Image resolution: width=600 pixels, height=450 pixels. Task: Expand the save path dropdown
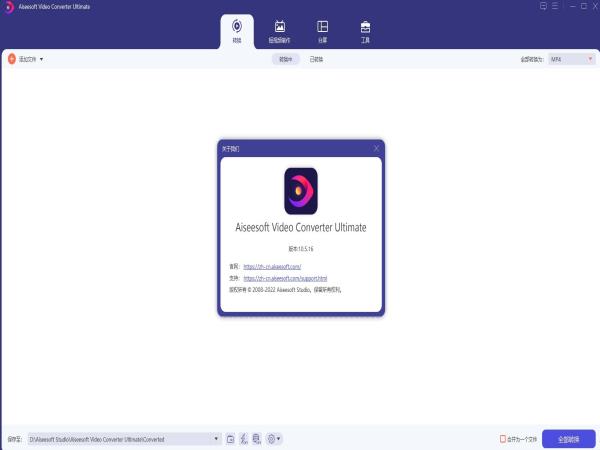(217, 439)
